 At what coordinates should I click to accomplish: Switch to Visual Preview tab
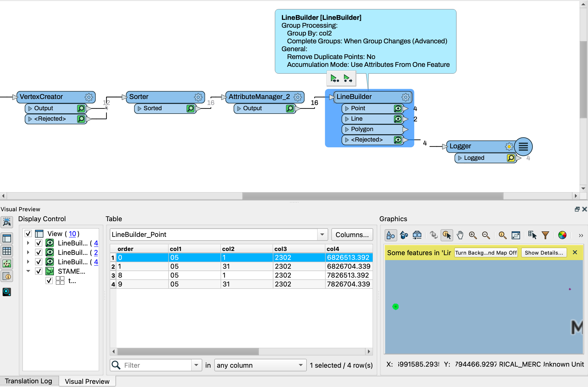tap(87, 382)
